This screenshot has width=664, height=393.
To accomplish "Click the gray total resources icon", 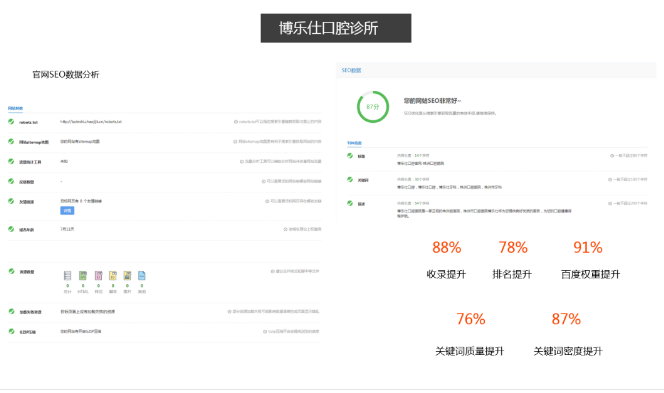I will coord(67,276).
